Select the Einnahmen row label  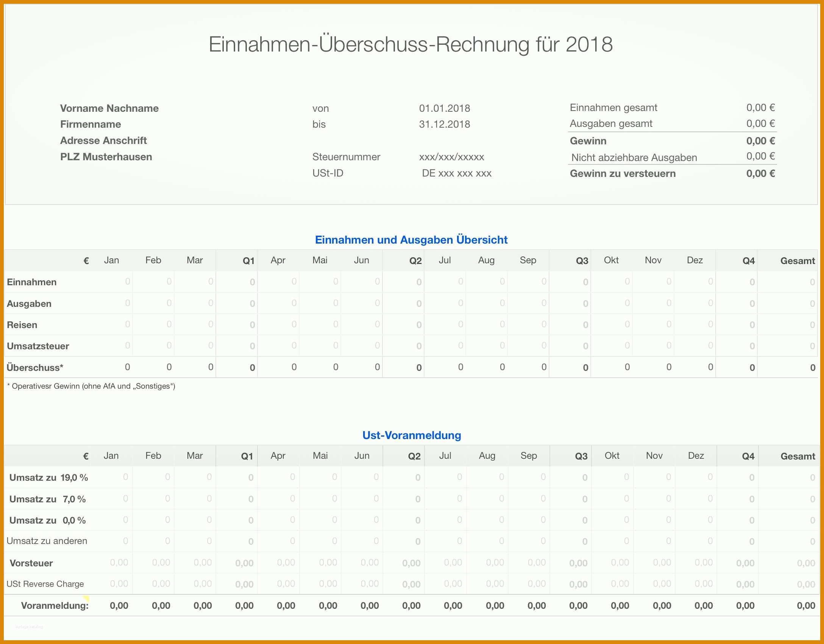pos(32,282)
